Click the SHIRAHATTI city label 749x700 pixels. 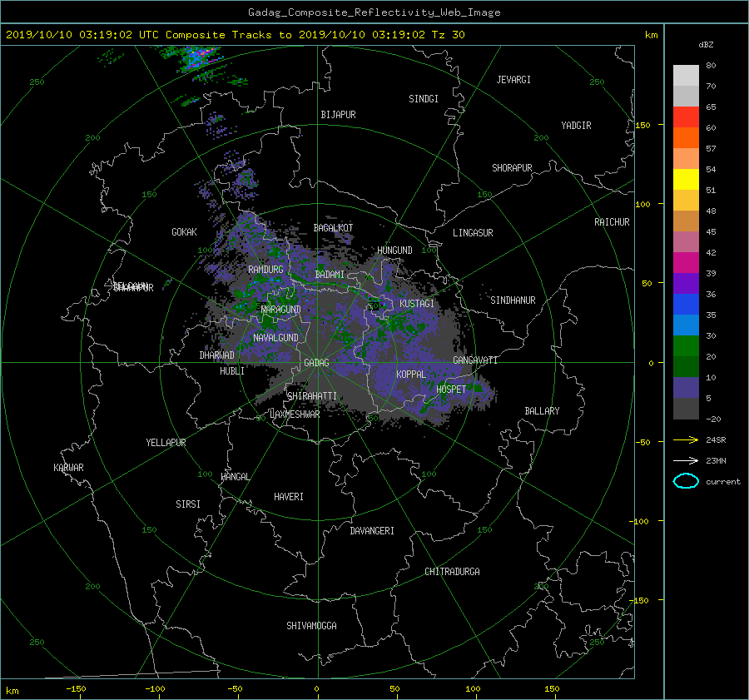pyautogui.click(x=312, y=396)
